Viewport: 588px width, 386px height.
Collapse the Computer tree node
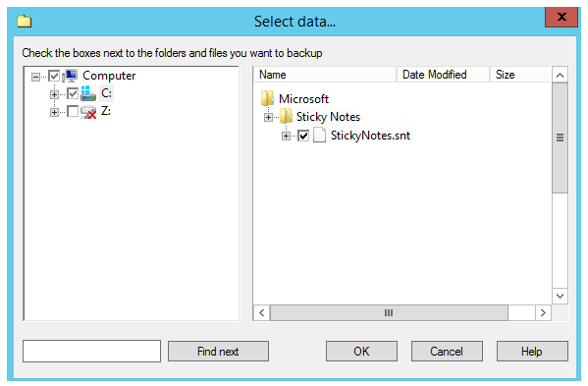(x=35, y=77)
